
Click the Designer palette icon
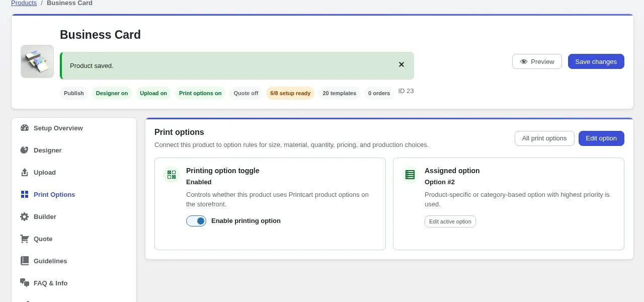coord(25,150)
